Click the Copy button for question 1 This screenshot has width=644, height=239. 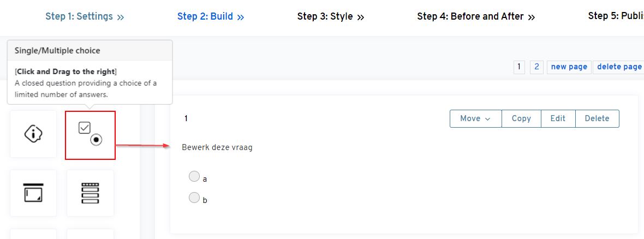[521, 118]
